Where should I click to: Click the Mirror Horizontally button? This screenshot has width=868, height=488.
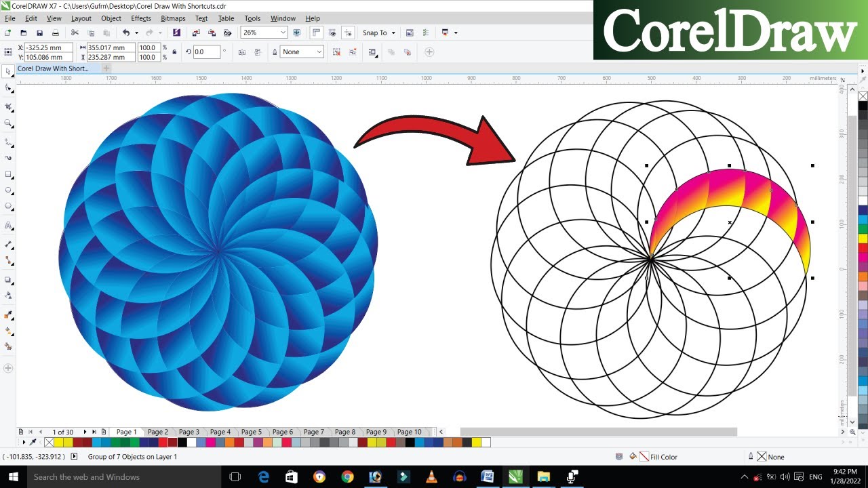pyautogui.click(x=242, y=52)
